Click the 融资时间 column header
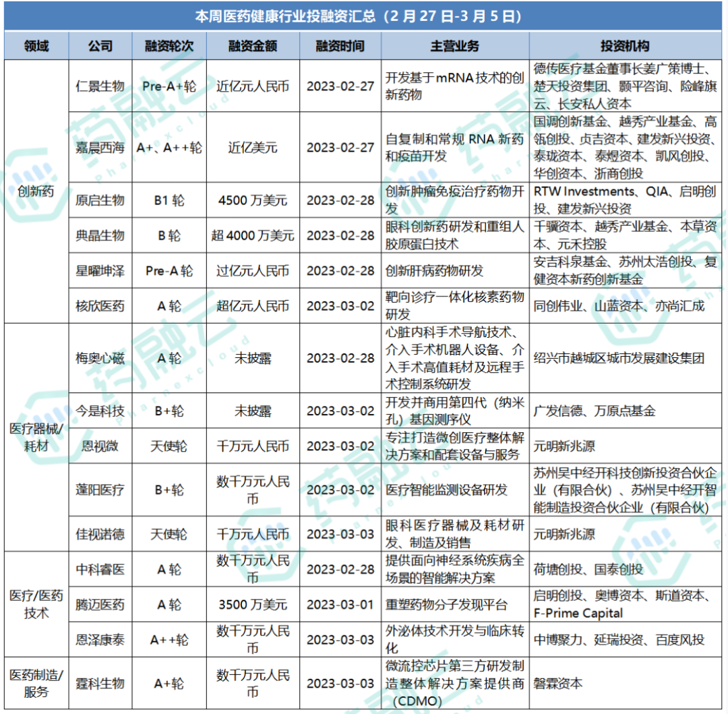The height and width of the screenshot is (714, 728). [x=340, y=46]
